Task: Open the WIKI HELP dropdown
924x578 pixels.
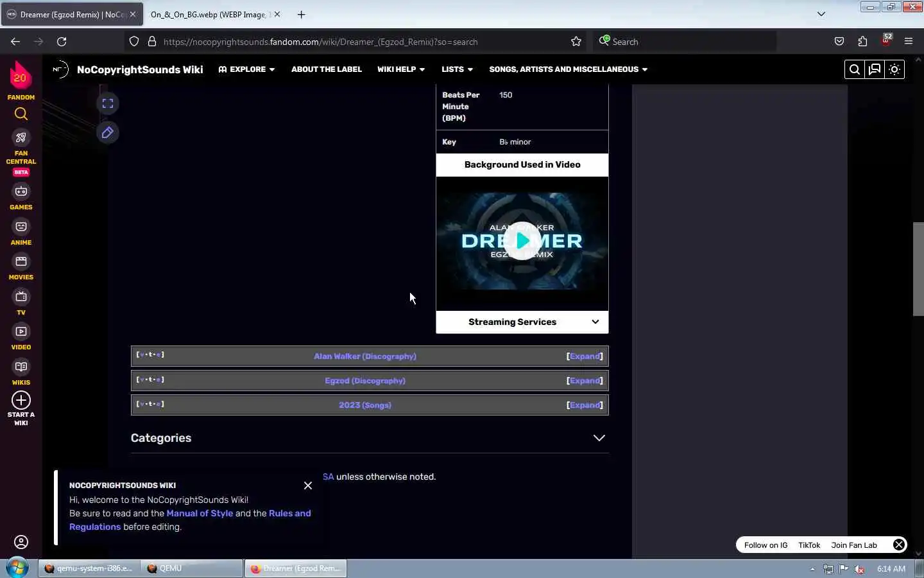Action: tap(401, 69)
